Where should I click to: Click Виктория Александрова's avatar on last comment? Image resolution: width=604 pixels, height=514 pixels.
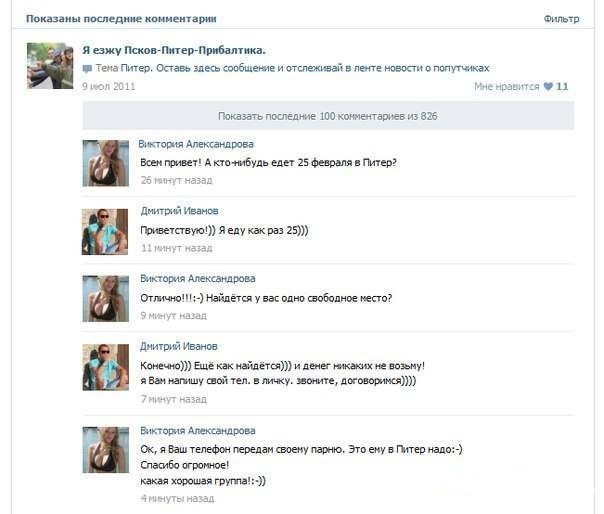[x=106, y=450]
